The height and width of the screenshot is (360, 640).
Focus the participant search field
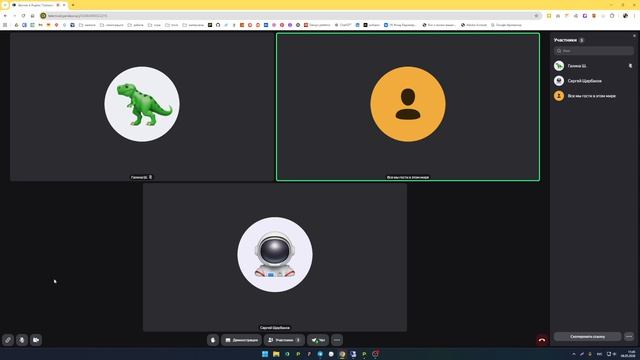coord(593,51)
